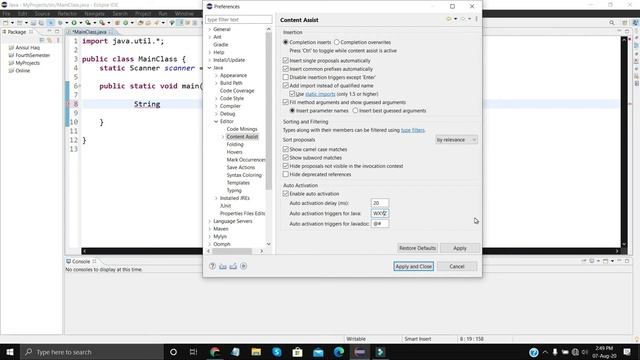The height and width of the screenshot is (360, 640).
Task: Click the Cancel button
Action: [x=457, y=266]
